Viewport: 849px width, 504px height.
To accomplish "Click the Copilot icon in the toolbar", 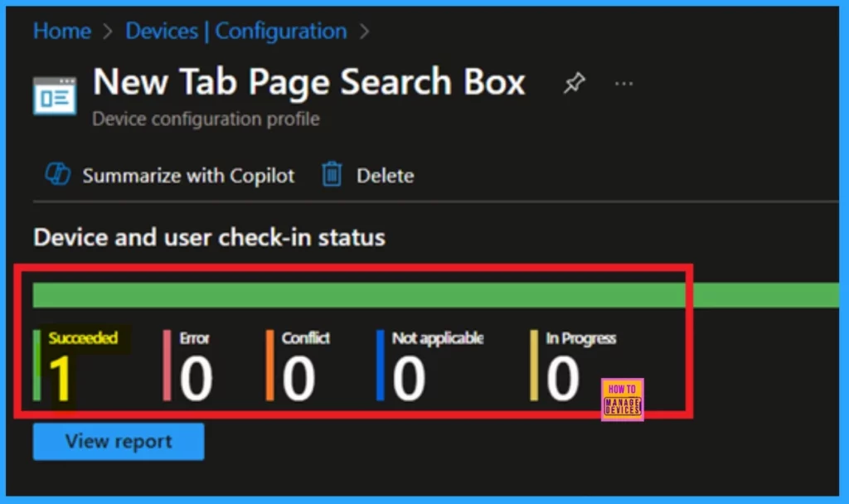I will point(57,174).
